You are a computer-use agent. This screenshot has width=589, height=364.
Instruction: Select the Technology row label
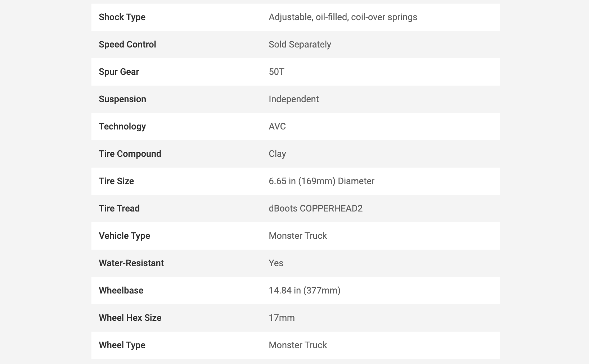[x=122, y=127]
